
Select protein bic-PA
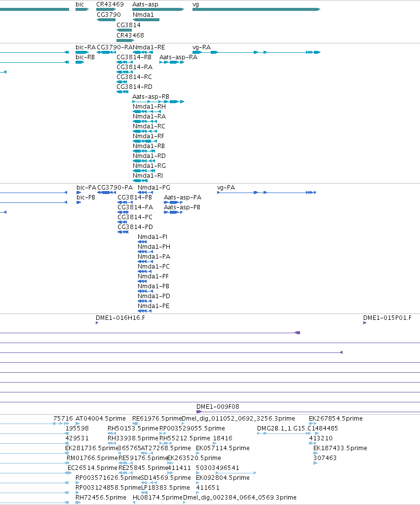tap(78, 193)
